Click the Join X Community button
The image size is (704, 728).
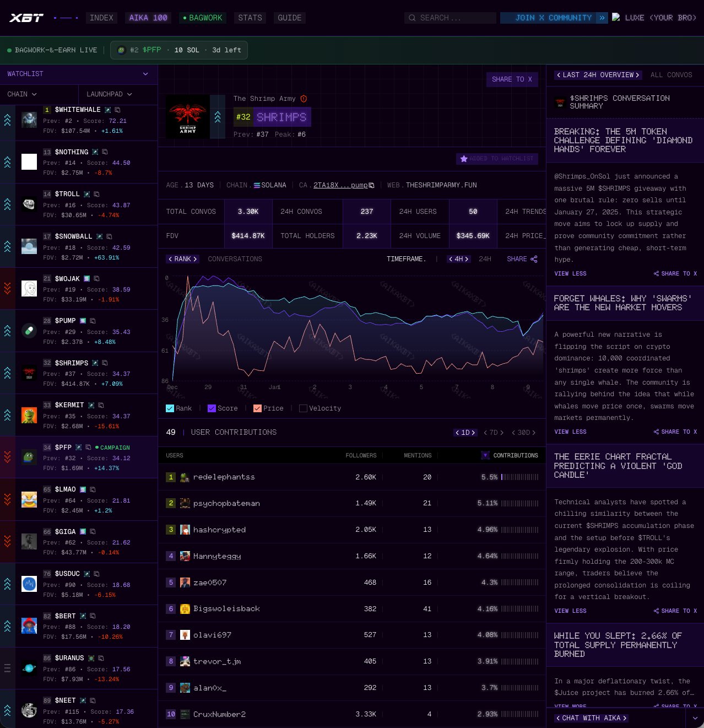click(x=553, y=18)
